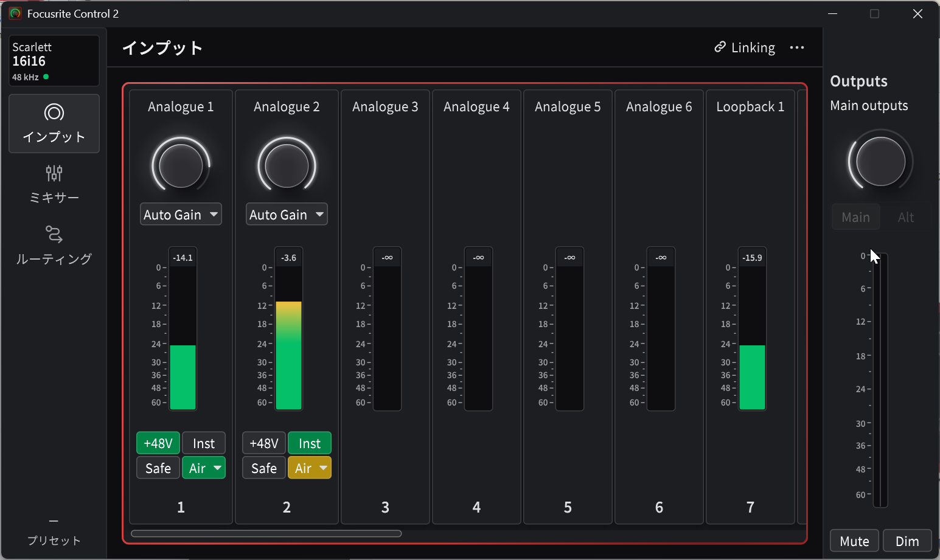Toggle Air on Analogue 1
This screenshot has width=940, height=560.
click(197, 468)
